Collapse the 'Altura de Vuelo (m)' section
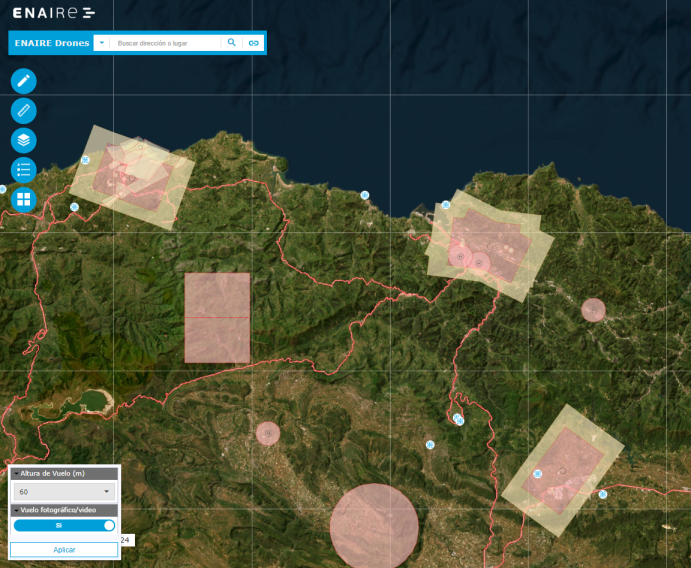The width and height of the screenshot is (691, 568). click(x=64, y=473)
